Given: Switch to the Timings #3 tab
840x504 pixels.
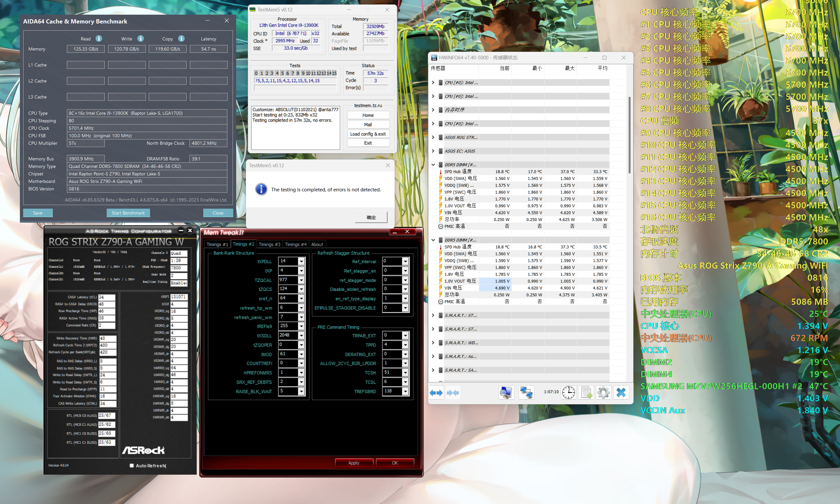Looking at the screenshot, I should [269, 244].
